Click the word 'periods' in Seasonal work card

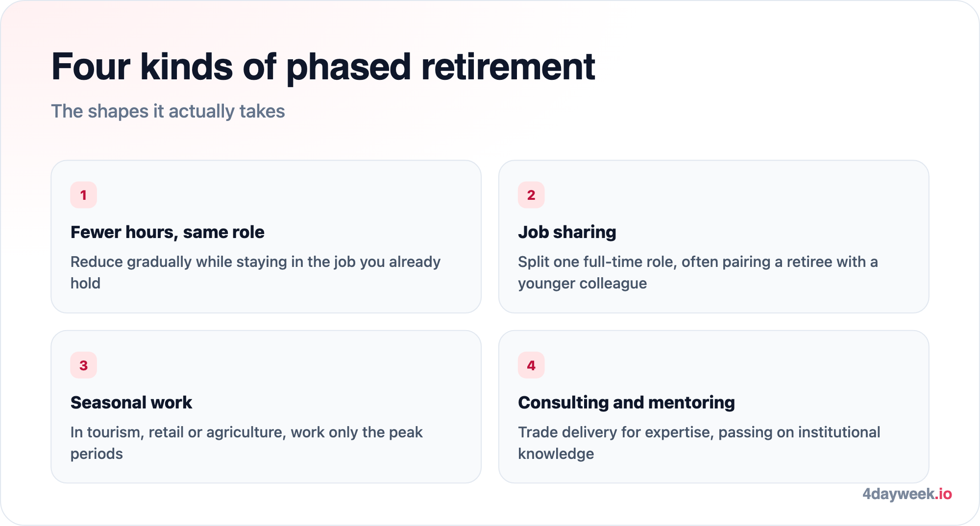[97, 454]
